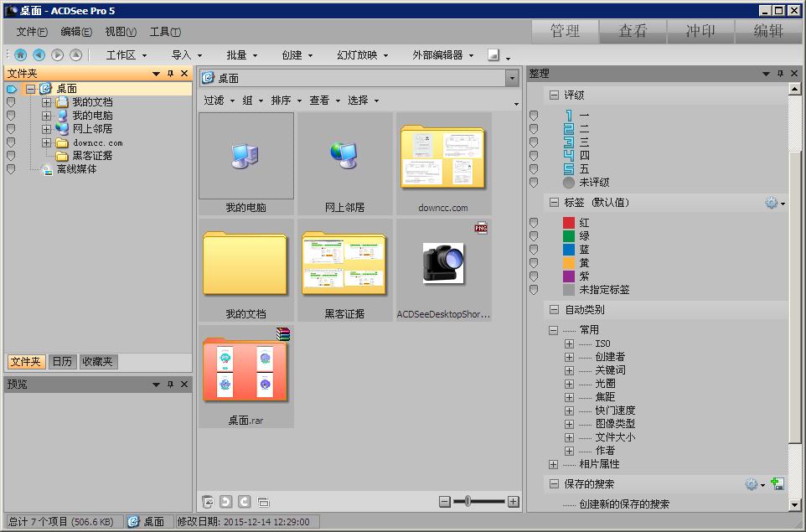Select the rotate left icon below the file list

[x=225, y=502]
